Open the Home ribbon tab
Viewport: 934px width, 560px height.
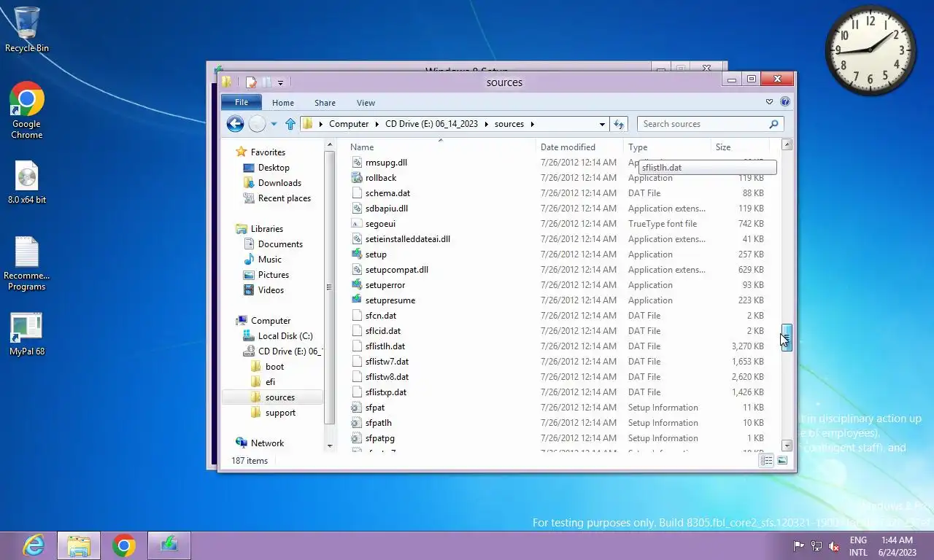(283, 103)
